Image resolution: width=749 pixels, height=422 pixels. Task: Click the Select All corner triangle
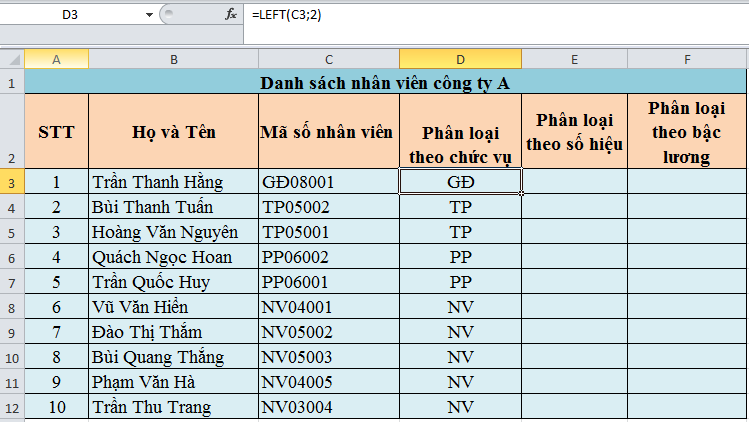[12, 59]
